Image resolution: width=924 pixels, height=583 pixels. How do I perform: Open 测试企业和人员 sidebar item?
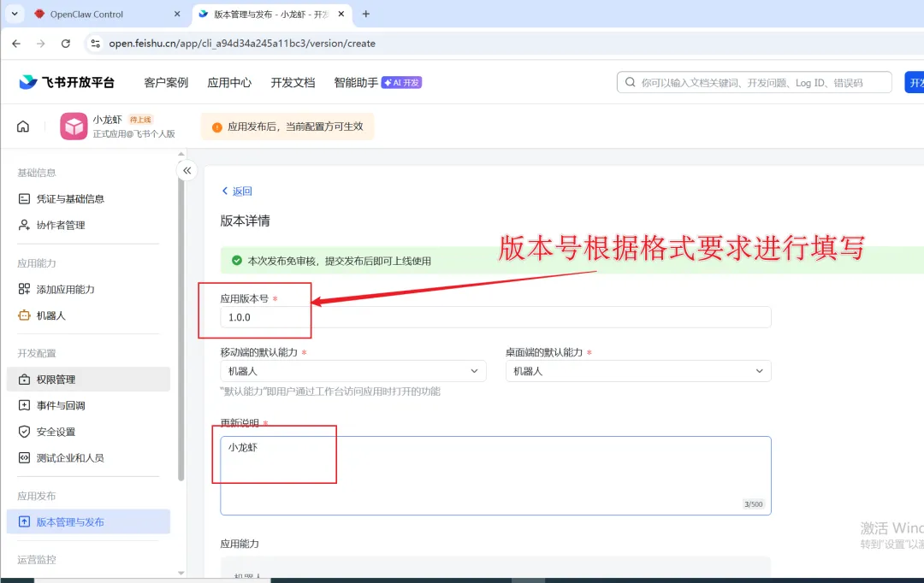88,457
